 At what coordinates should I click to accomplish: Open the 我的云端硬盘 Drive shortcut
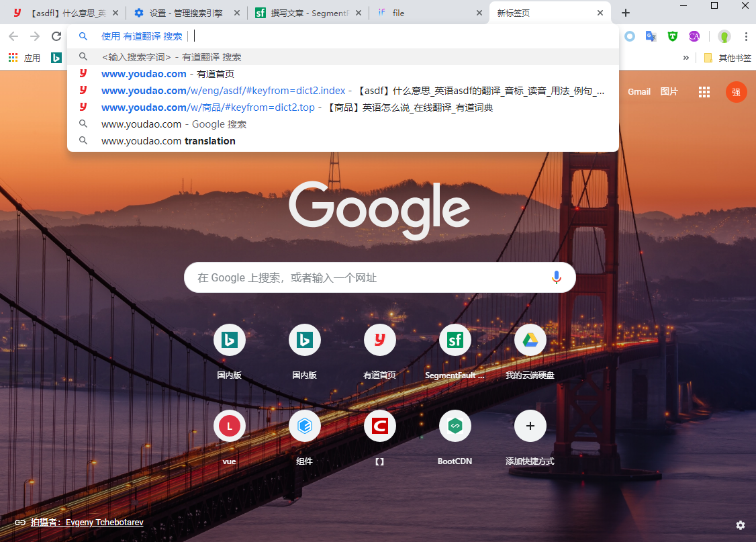click(530, 341)
